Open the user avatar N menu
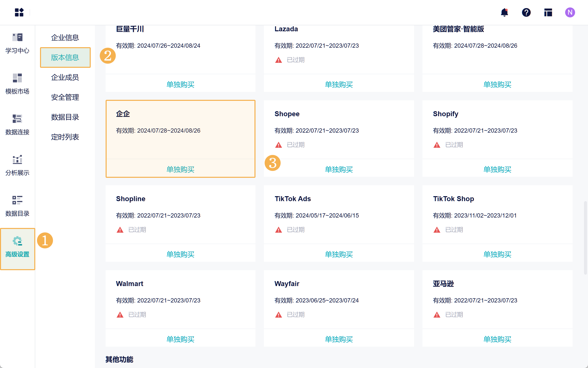 [x=570, y=12]
